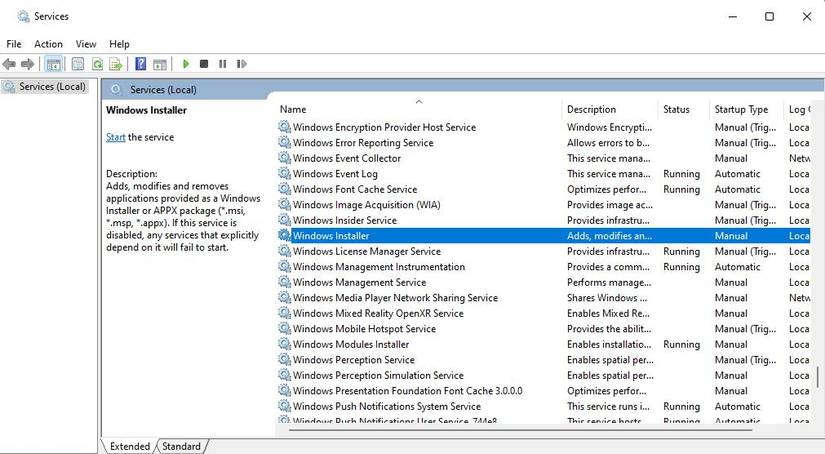Select Windows Mixed Reality OpenXR Service

378,313
